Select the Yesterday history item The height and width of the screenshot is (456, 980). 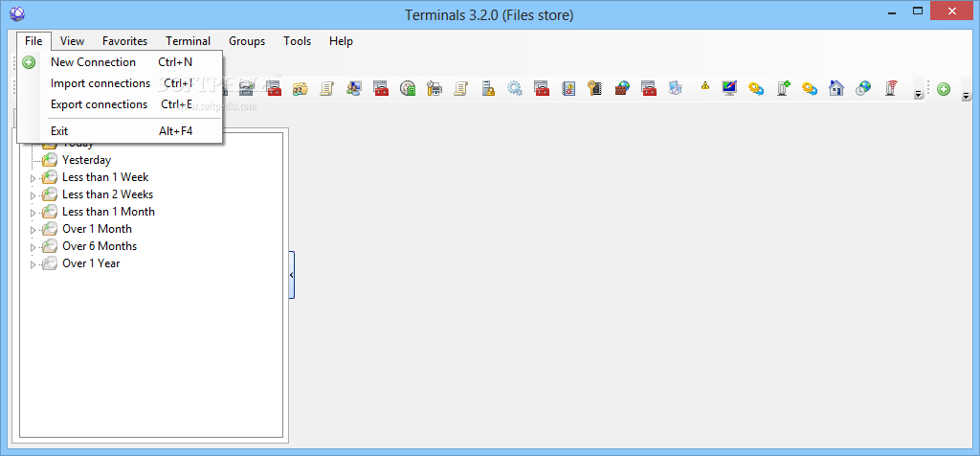tap(87, 160)
